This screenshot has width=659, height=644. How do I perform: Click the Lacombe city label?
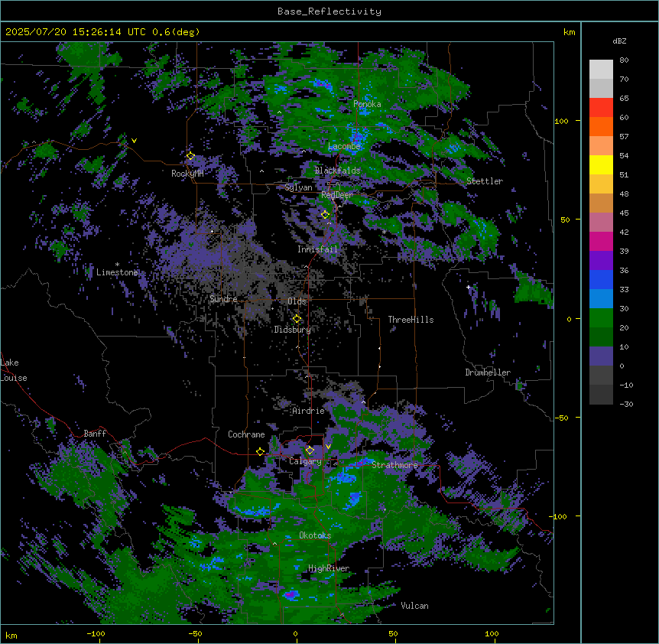[344, 146]
